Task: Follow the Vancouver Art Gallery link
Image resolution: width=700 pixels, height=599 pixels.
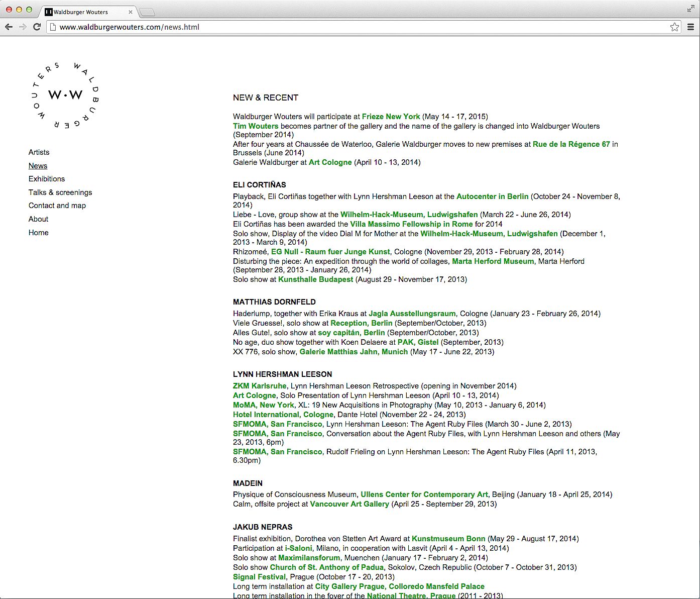Action: (x=349, y=504)
